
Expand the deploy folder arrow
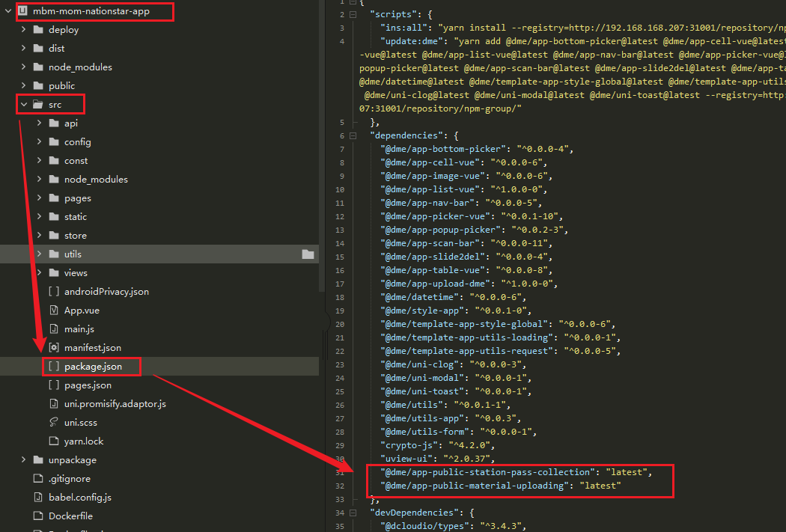pyautogui.click(x=24, y=30)
